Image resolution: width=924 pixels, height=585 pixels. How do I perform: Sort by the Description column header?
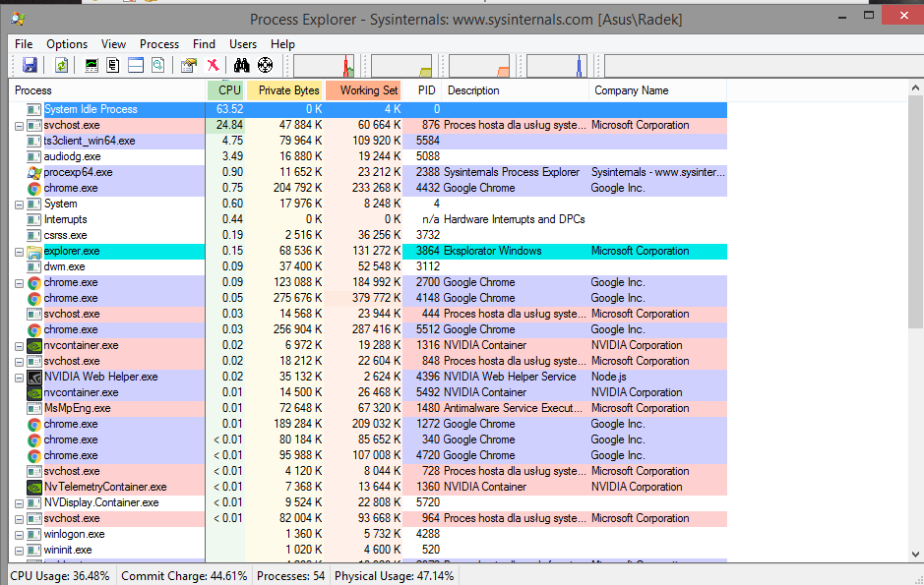coord(516,90)
